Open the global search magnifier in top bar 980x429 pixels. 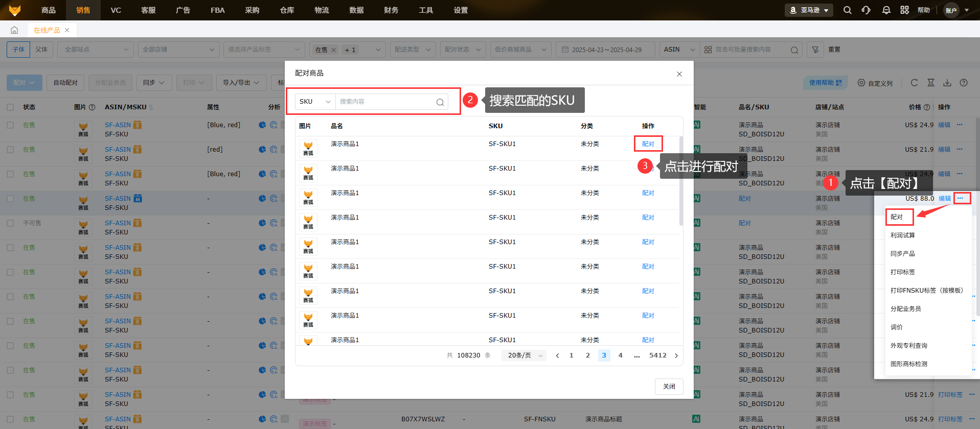pos(847,10)
